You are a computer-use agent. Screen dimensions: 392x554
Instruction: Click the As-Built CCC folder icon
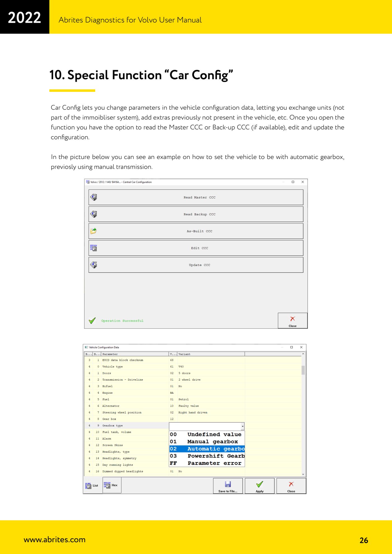tap(94, 231)
